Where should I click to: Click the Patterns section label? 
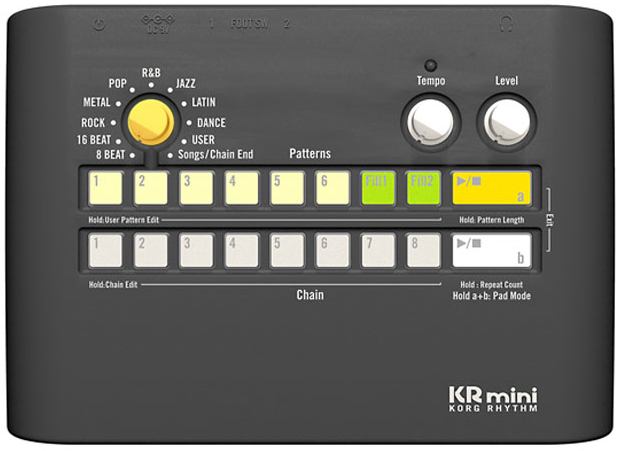[x=310, y=153]
